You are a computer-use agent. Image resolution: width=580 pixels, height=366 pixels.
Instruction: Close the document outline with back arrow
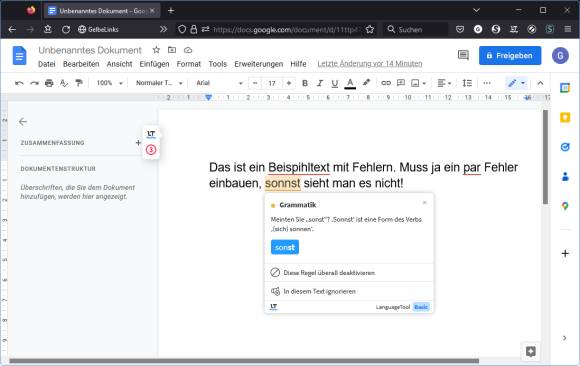coord(23,122)
